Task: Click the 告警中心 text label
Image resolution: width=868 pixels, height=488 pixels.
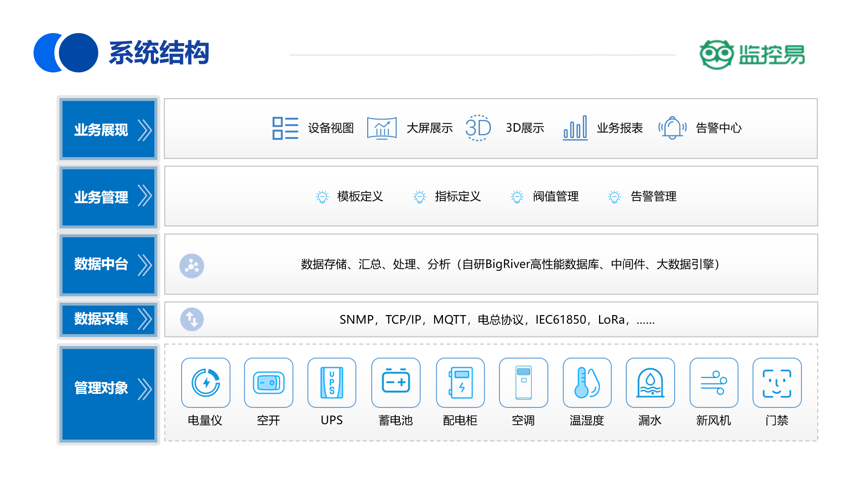Action: tap(719, 128)
